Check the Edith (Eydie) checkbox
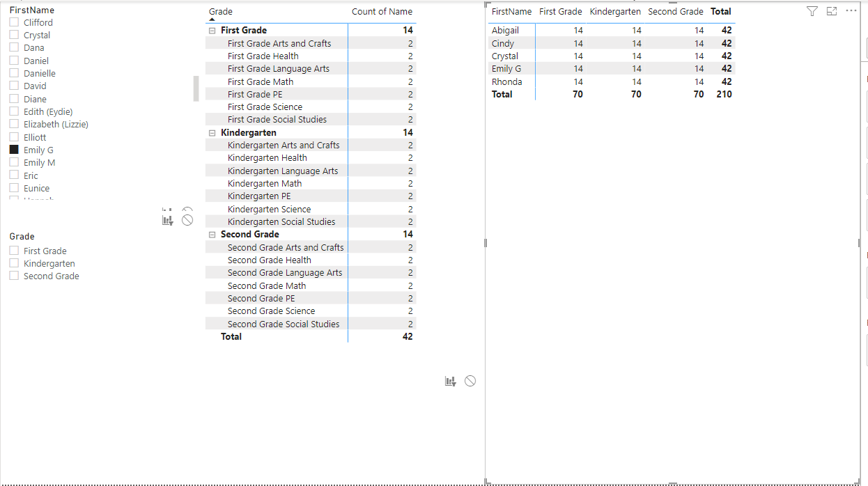 [14, 111]
